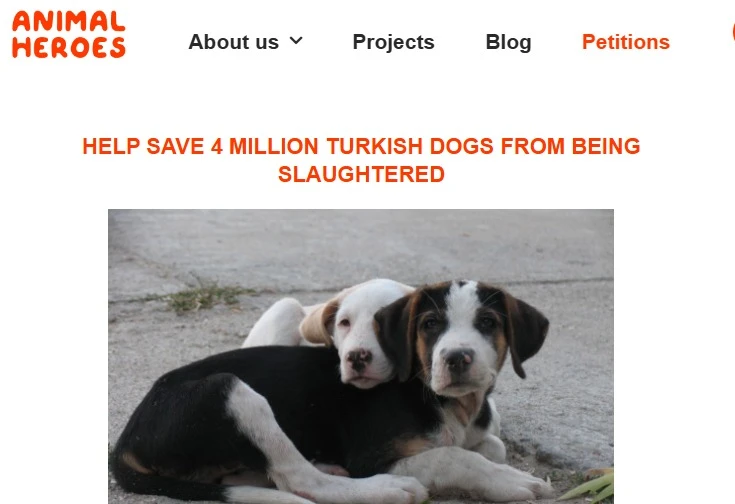Click the text "TURKISH DOGS" in the title
735x504 pixels.
pos(410,146)
